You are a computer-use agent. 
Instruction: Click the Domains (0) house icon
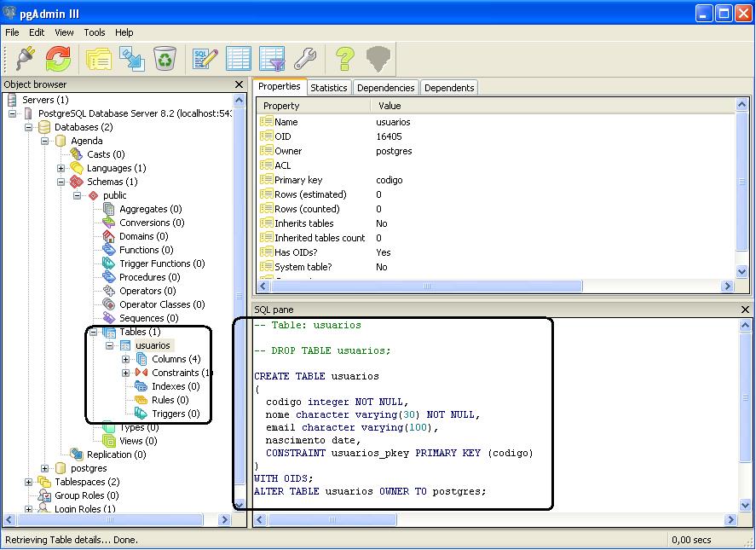108,236
